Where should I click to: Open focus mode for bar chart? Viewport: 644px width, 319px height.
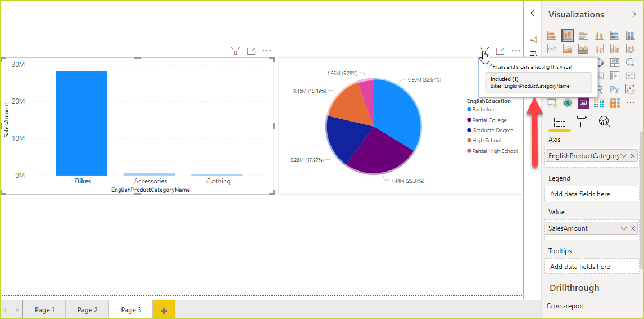tap(251, 51)
